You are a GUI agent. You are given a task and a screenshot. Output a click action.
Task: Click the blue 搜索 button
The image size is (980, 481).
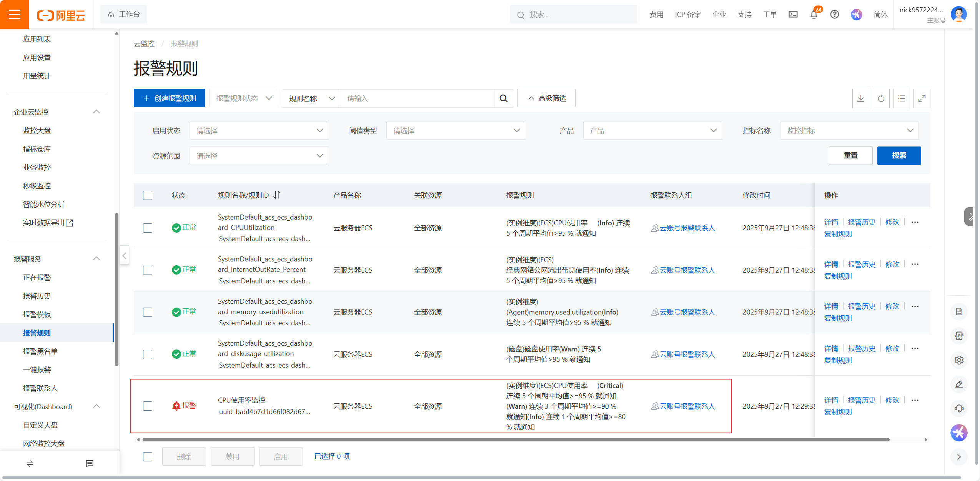(898, 156)
